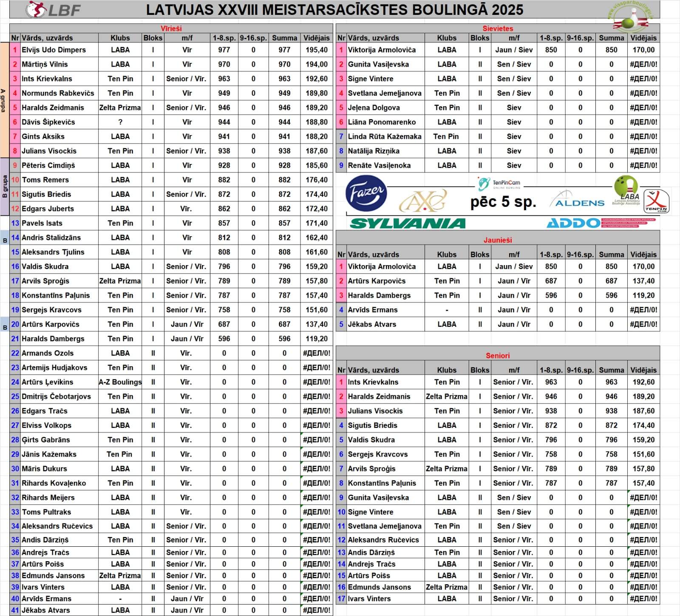680x616 pixels.
Task: Select Haralds Dambergs in the Jaunieši table
Action: (x=385, y=295)
